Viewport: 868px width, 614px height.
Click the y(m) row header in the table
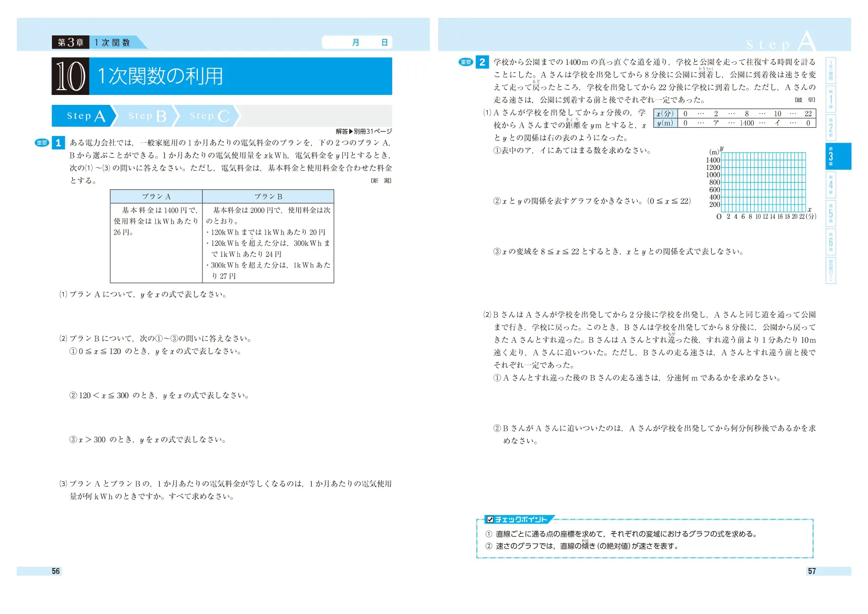point(665,123)
